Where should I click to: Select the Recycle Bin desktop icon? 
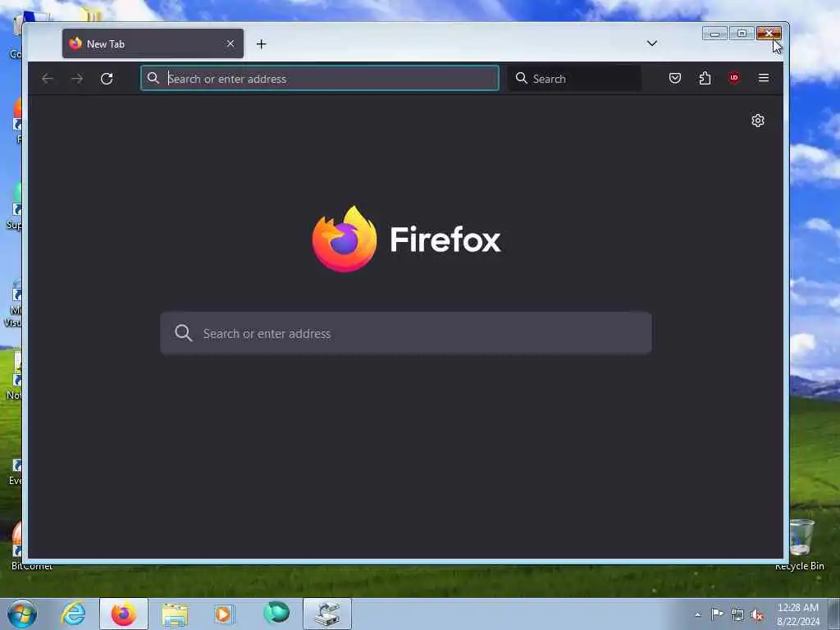pos(801,545)
